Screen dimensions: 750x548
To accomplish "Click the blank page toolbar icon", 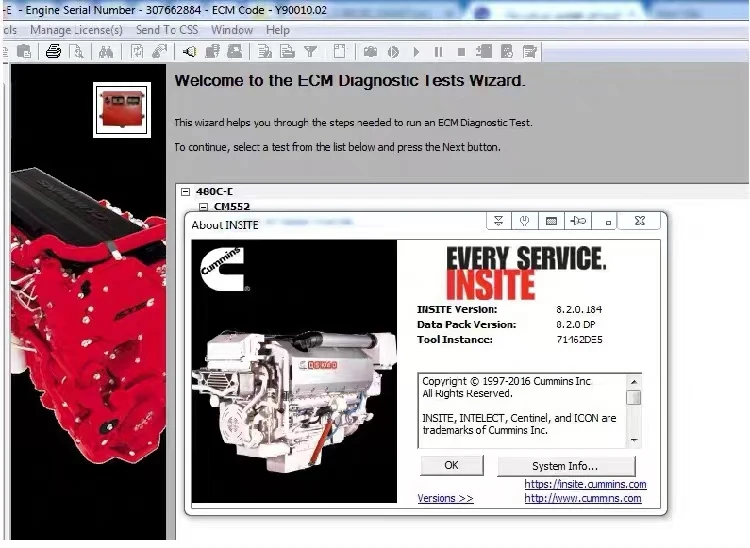I will [339, 51].
